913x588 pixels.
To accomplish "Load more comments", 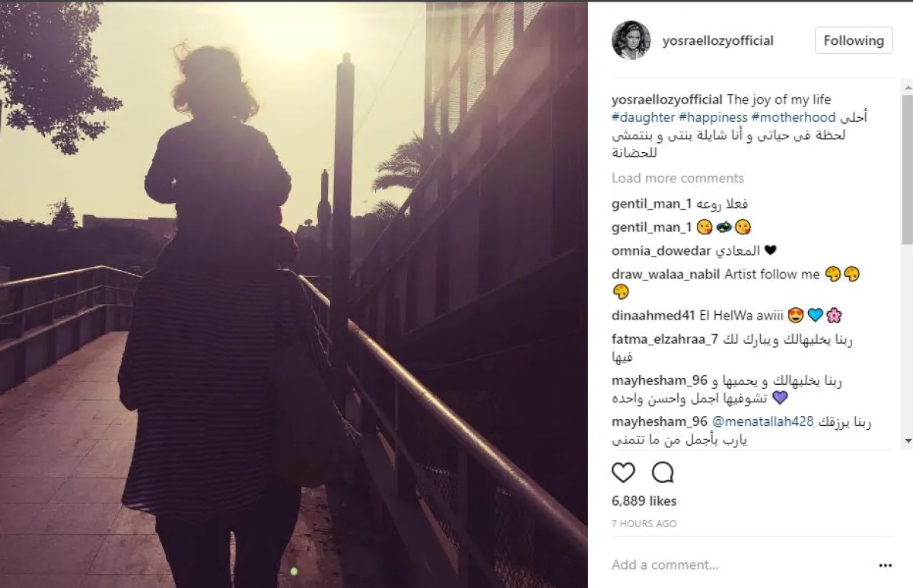I will click(678, 178).
